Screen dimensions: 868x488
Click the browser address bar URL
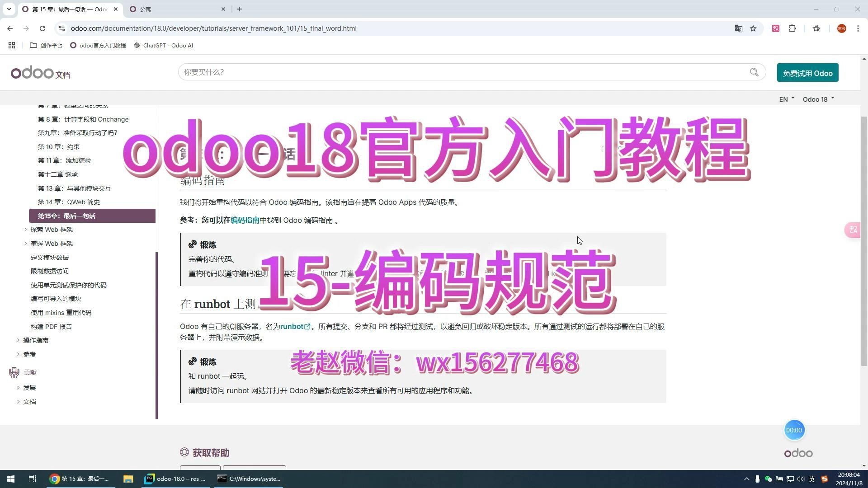pos(214,28)
